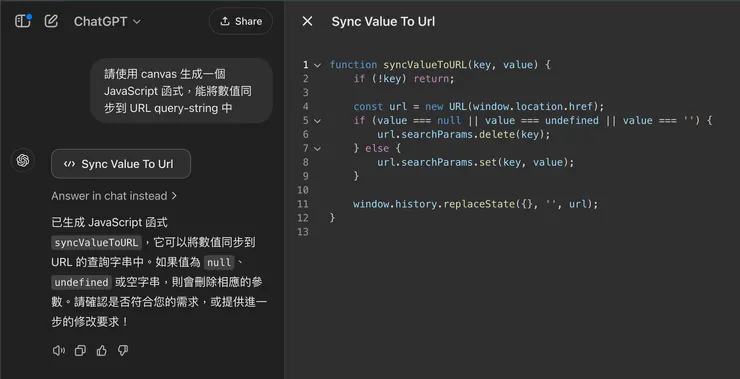Click line number 10 in the gutter

tap(303, 190)
